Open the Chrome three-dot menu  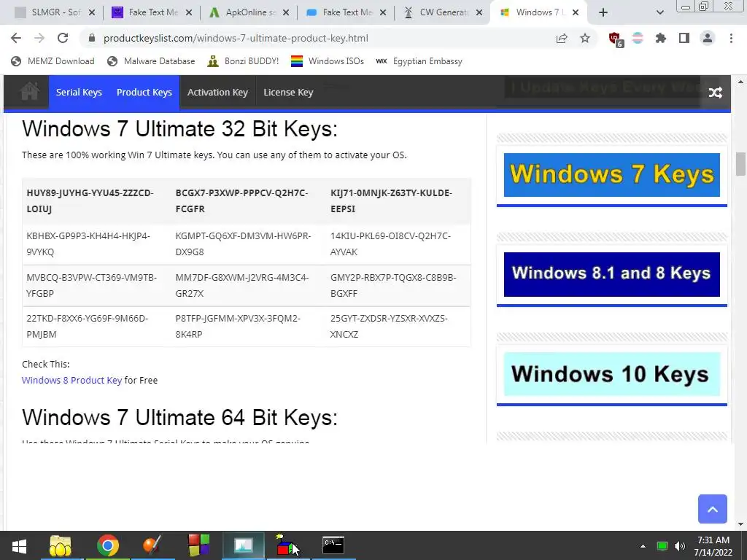click(x=731, y=38)
